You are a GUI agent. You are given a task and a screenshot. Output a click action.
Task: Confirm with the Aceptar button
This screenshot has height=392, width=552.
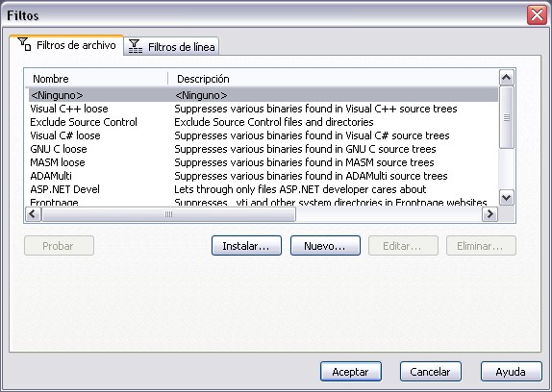[351, 371]
